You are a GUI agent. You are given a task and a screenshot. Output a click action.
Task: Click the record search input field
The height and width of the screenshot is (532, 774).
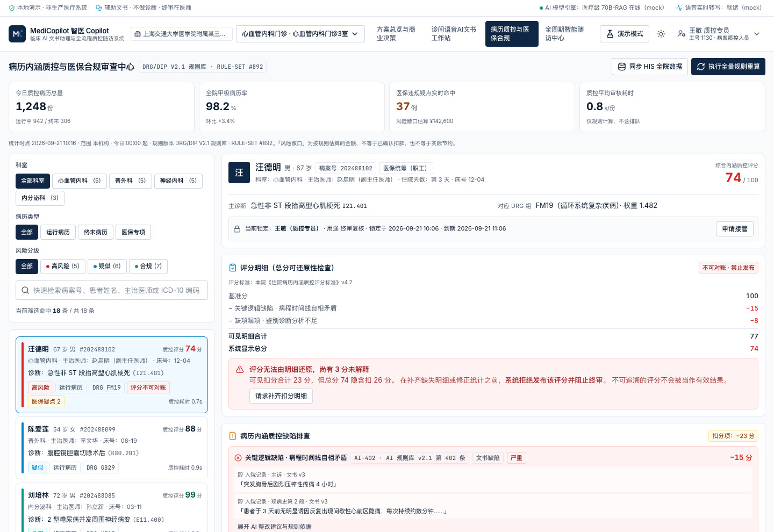point(112,290)
